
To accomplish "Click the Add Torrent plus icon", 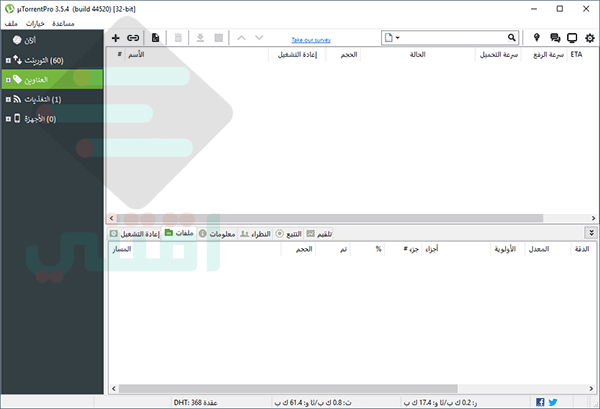I will [x=116, y=38].
